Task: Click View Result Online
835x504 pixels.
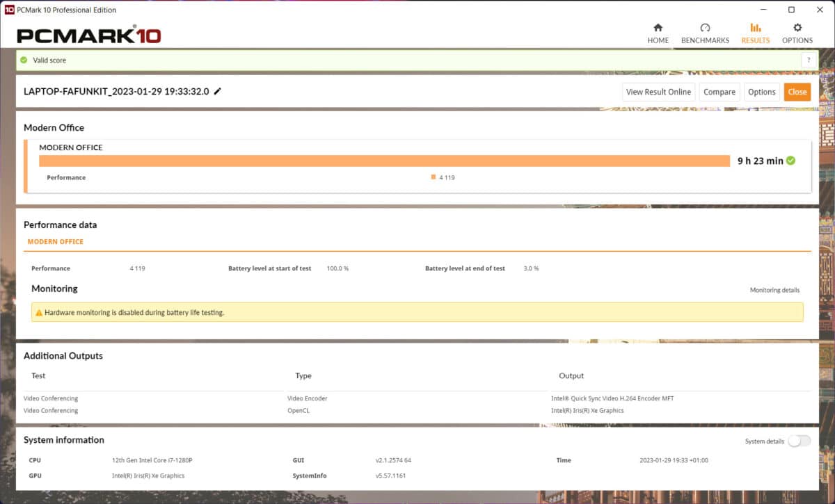Action: 658,92
